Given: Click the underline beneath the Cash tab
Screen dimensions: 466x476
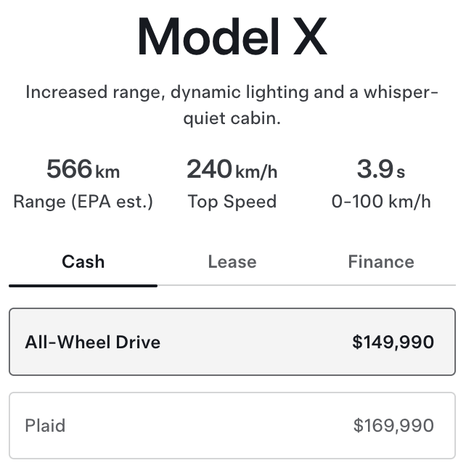Looking at the screenshot, I should coord(83,285).
